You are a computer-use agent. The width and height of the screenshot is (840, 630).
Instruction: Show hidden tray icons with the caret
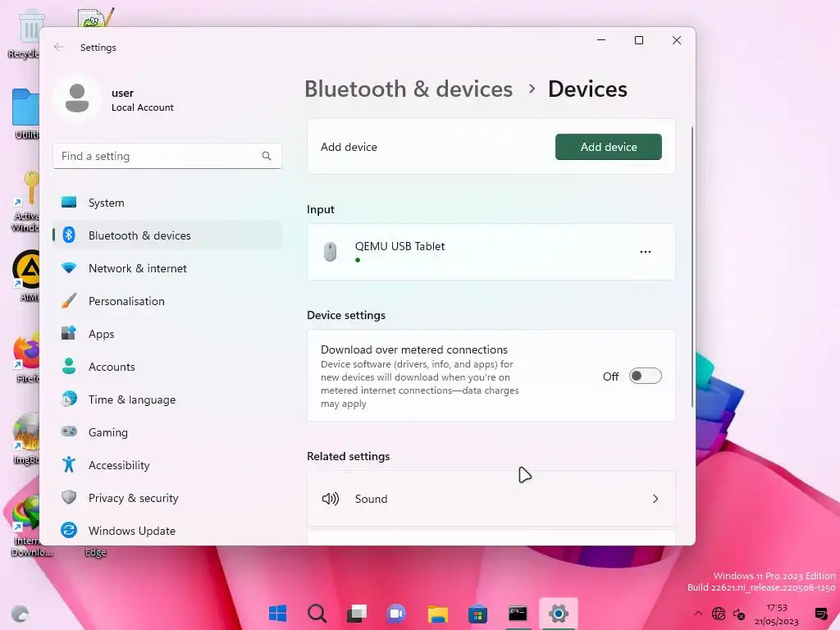click(x=697, y=614)
